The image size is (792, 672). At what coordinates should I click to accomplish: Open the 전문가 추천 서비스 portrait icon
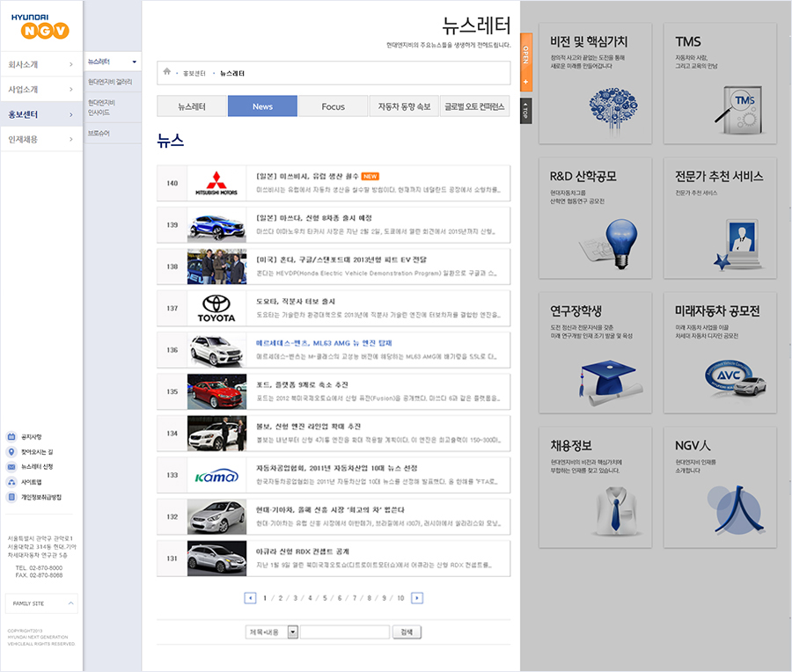(x=738, y=245)
